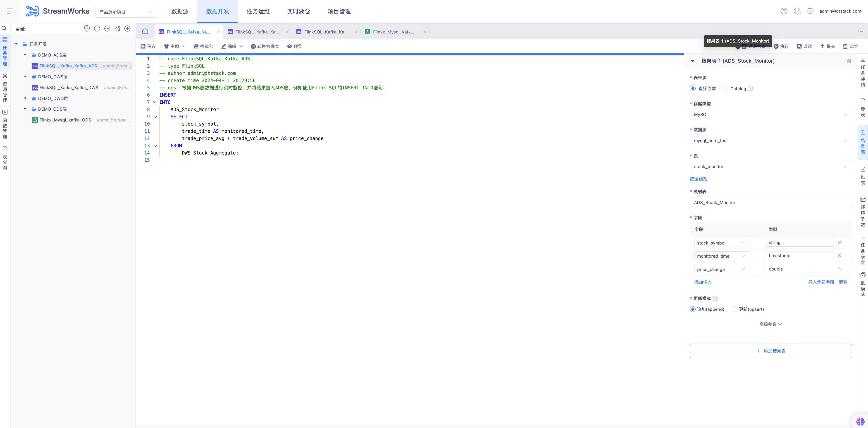Open 环境参数 panel on right rail
This screenshot has width=868, height=428.
click(863, 212)
